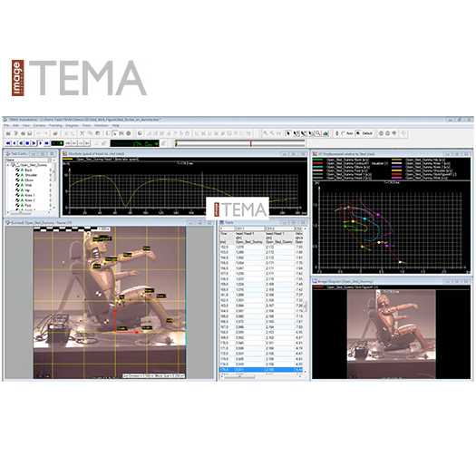
Task: Click the frame timeline slider track
Action: pyautogui.click(x=240, y=143)
